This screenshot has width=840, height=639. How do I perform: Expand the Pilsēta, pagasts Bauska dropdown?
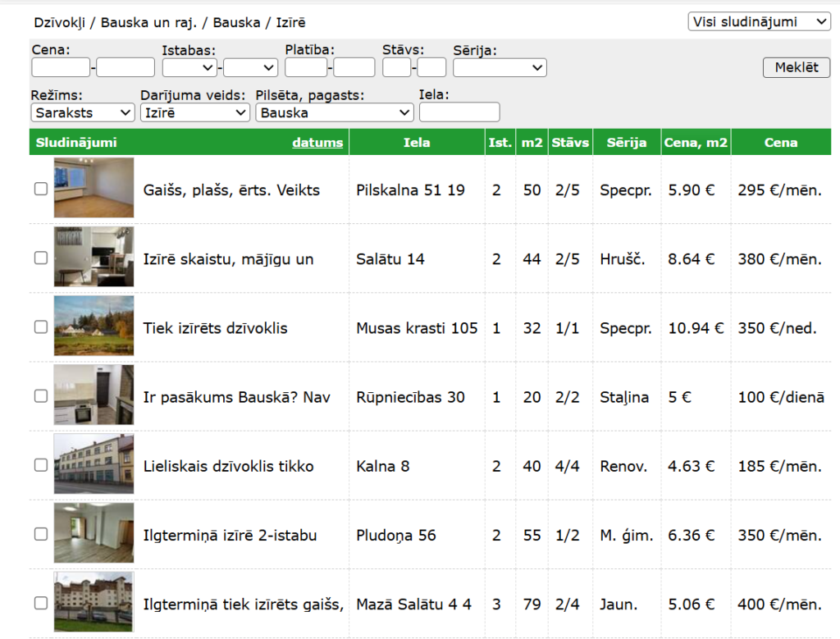[335, 112]
